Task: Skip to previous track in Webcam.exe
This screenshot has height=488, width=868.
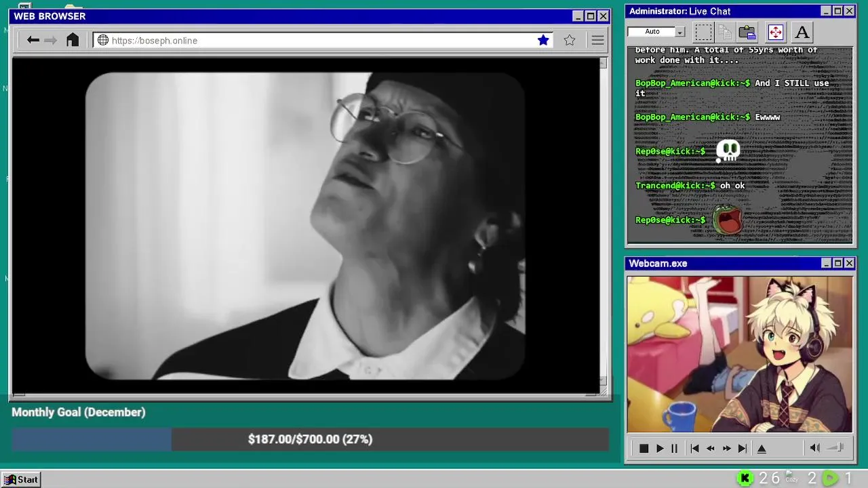Action: [694, 448]
